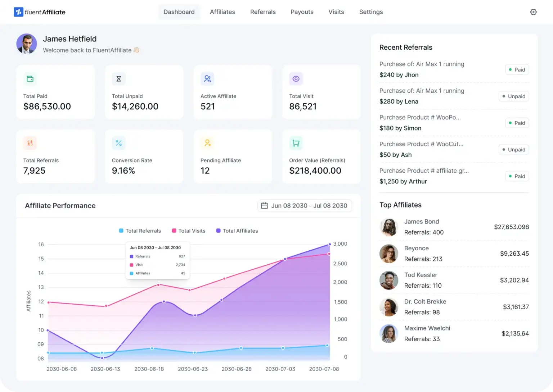Hide the Total Affiliates chart series
Screen dimensions: 553x392
(x=237, y=231)
